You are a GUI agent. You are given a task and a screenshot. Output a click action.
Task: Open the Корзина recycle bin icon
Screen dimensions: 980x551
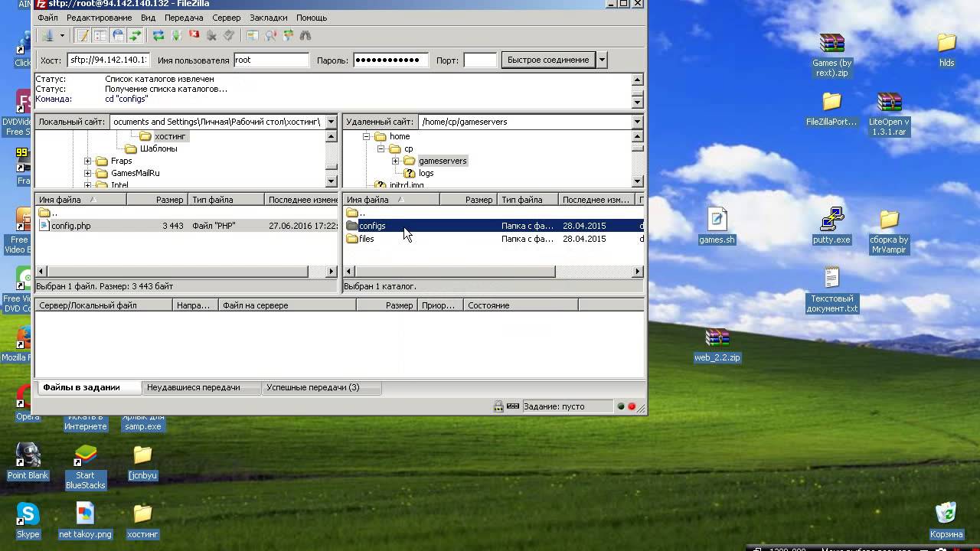[x=946, y=520]
